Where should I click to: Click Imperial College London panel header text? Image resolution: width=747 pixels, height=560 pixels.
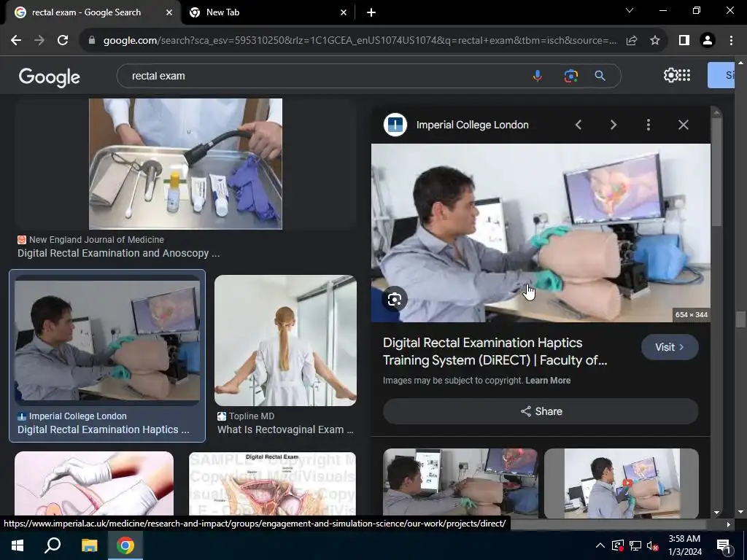pos(473,125)
